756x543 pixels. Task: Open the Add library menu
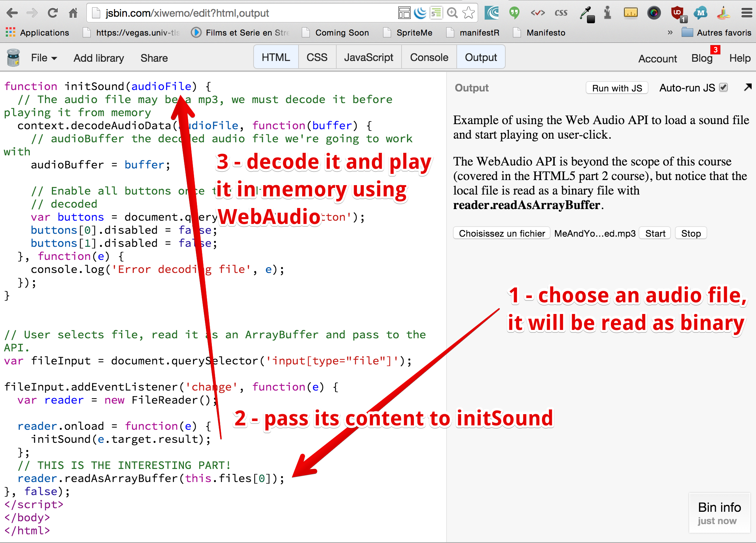[x=99, y=58]
